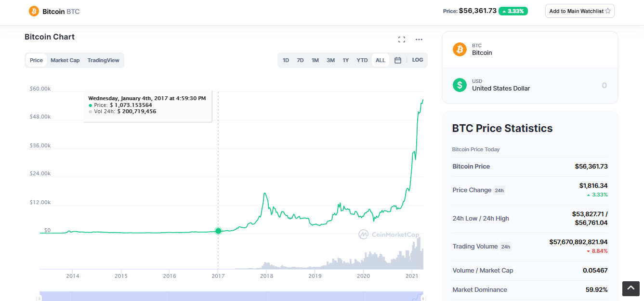Click the USD amount input field
The width and height of the screenshot is (644, 301).
click(x=568, y=85)
